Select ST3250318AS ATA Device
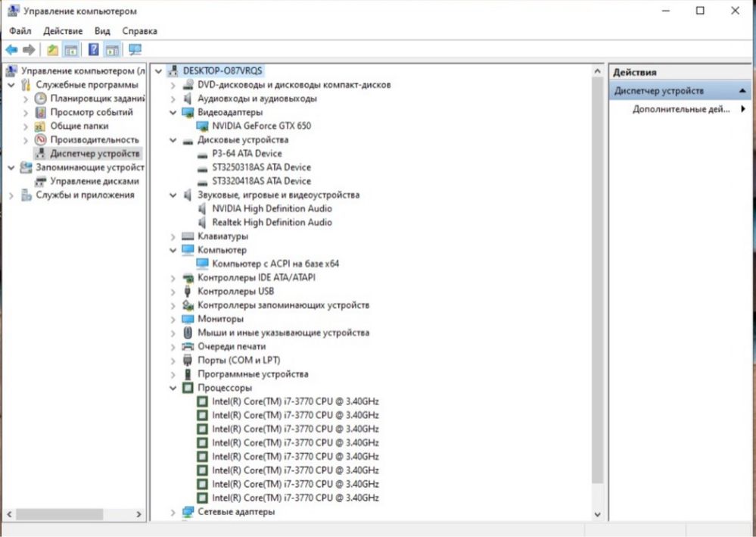The image size is (756, 537). click(x=261, y=167)
